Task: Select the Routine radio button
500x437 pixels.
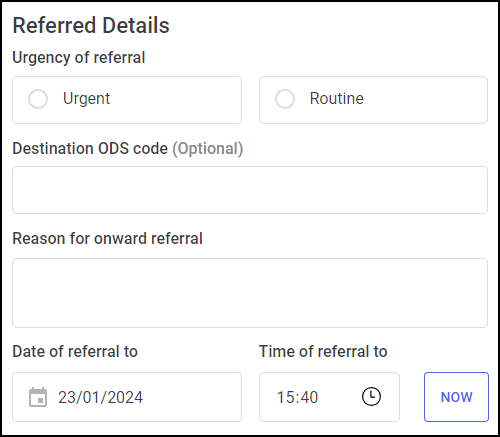Action: [x=285, y=99]
